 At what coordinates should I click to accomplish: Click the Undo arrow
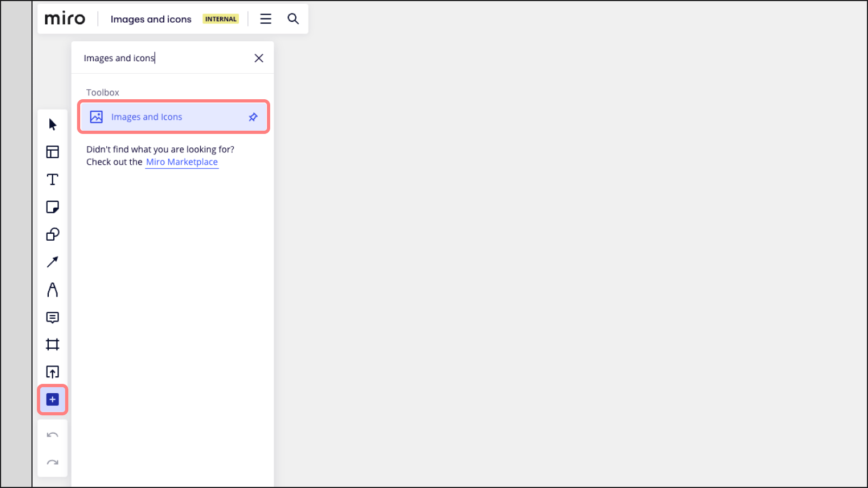pos(53,435)
